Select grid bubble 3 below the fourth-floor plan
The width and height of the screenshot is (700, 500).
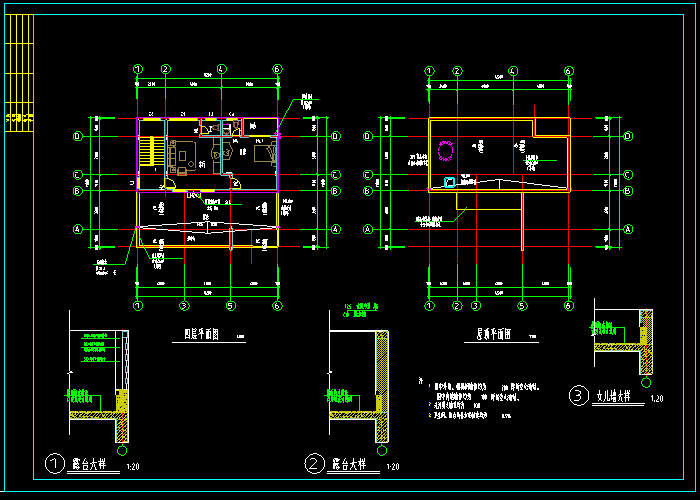point(184,305)
